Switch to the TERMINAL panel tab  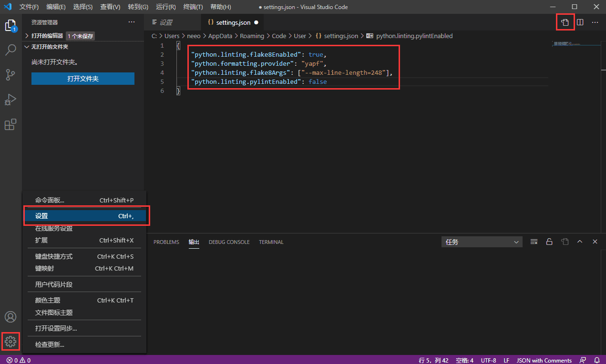[x=271, y=242]
